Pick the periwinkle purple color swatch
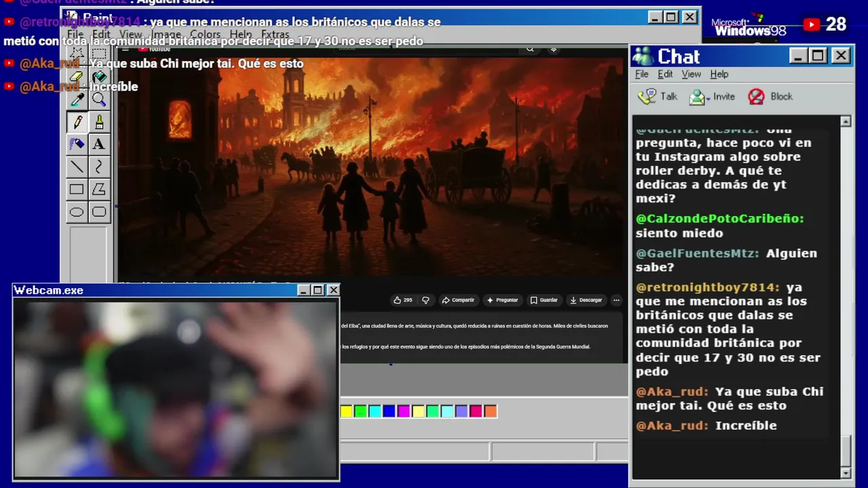 tap(462, 411)
